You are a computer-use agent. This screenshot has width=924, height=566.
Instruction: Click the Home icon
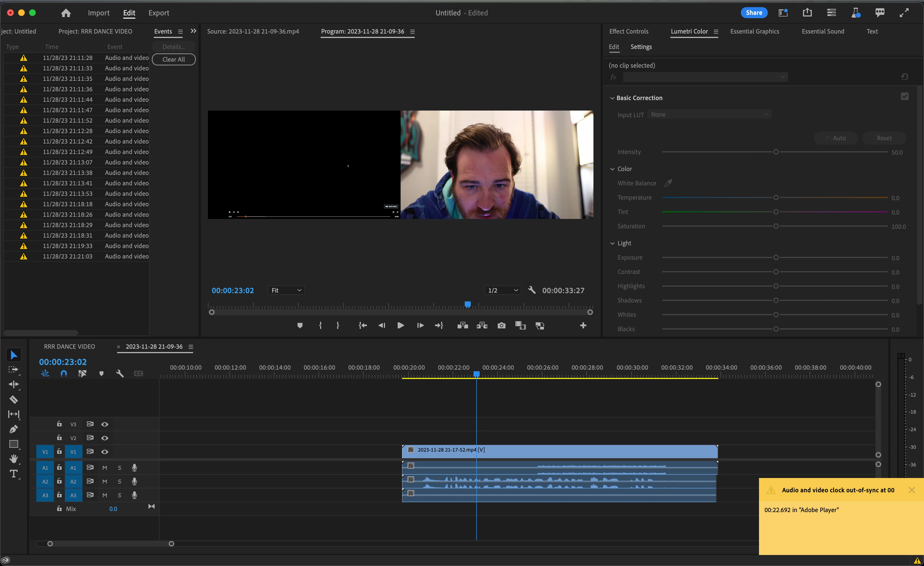coord(66,13)
